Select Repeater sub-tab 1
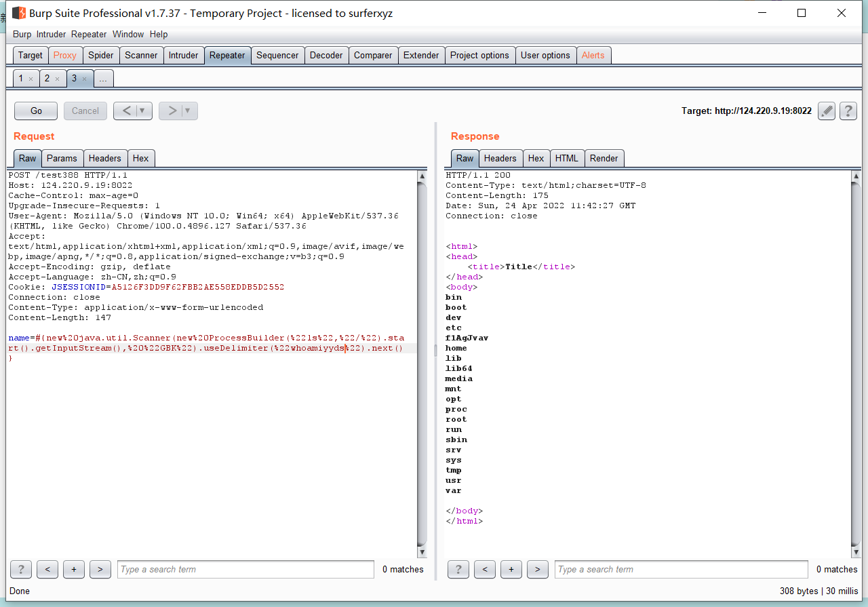 point(20,79)
